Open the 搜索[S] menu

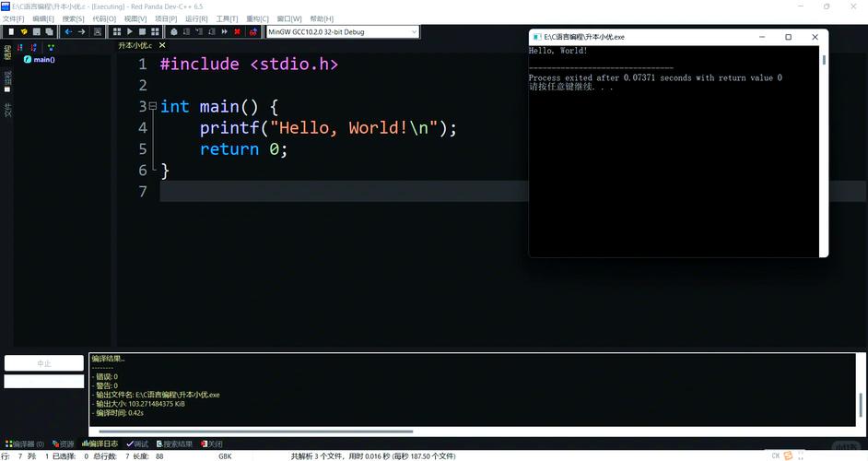[73, 18]
